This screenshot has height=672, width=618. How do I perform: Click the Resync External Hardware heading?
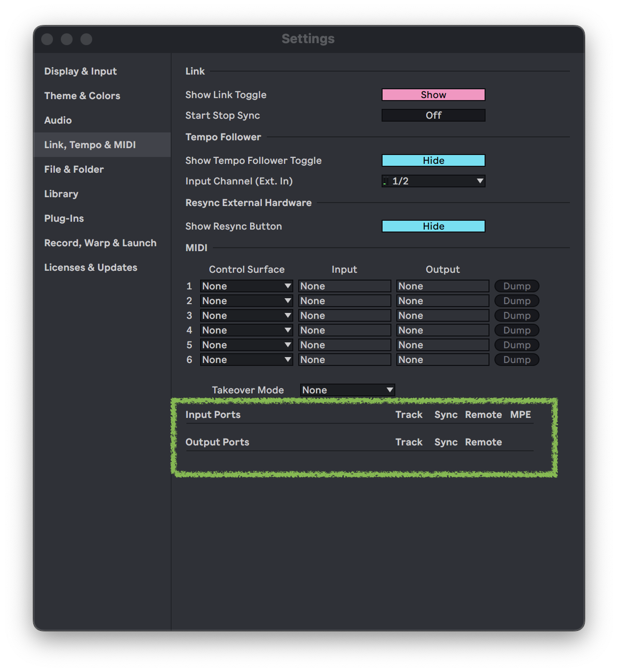[249, 203]
